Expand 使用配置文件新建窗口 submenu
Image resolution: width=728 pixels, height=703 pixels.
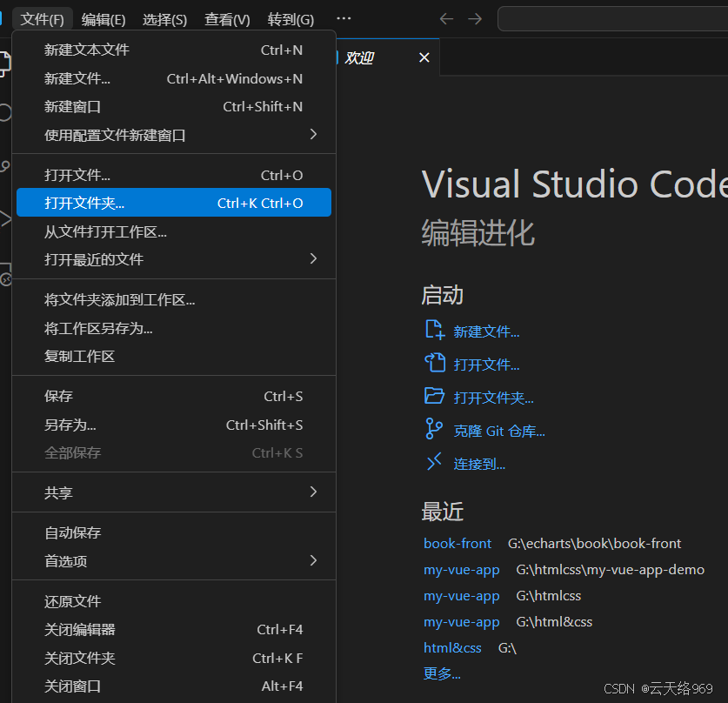(x=174, y=135)
